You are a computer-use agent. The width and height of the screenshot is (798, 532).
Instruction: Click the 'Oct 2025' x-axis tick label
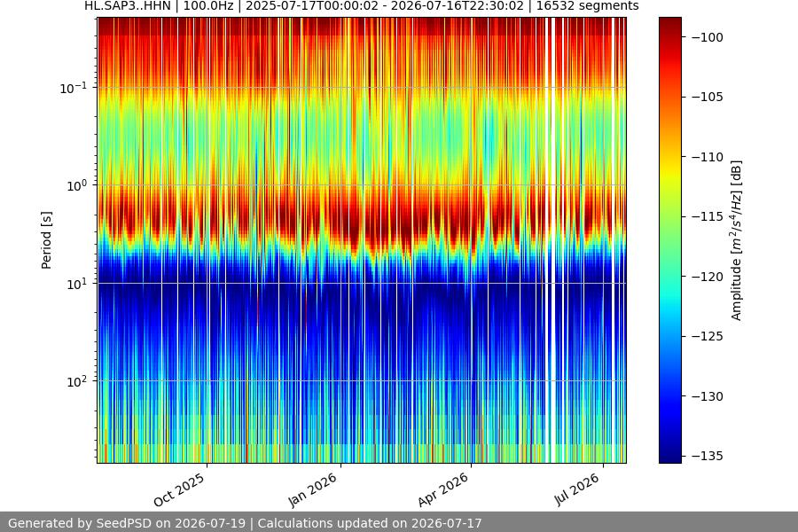[x=179, y=489]
